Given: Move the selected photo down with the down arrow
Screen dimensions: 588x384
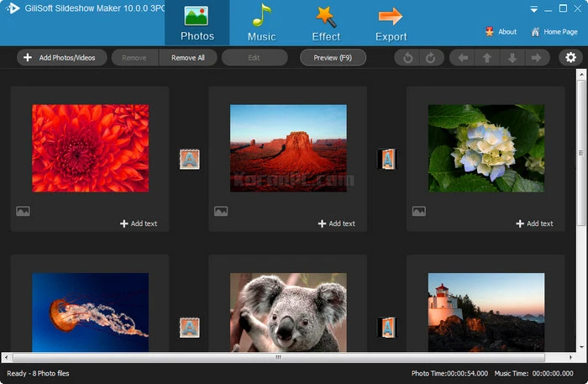Looking at the screenshot, I should click(512, 57).
